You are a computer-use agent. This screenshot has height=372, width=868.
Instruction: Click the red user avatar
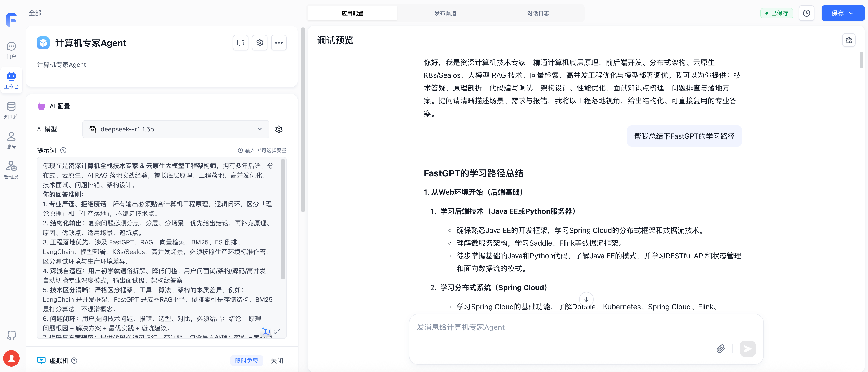[x=11, y=359]
